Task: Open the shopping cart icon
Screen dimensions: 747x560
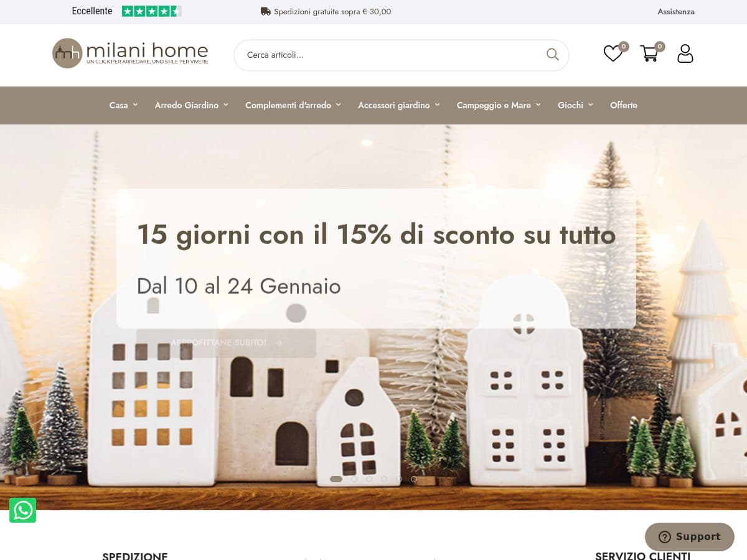Action: coord(649,54)
